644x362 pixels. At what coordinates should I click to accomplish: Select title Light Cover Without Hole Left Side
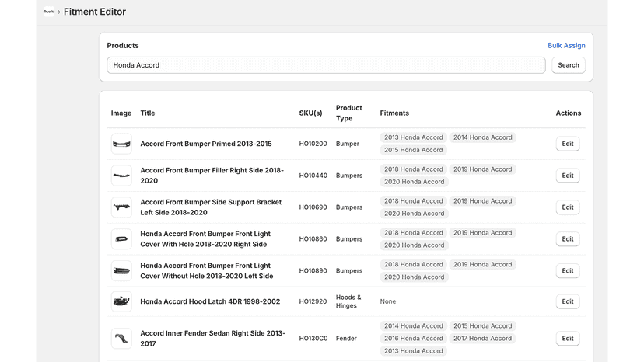tap(207, 271)
